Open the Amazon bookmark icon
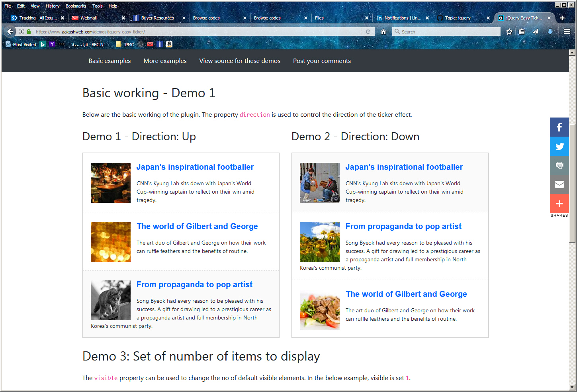Viewport: 577px width, 392px height. pos(169,45)
